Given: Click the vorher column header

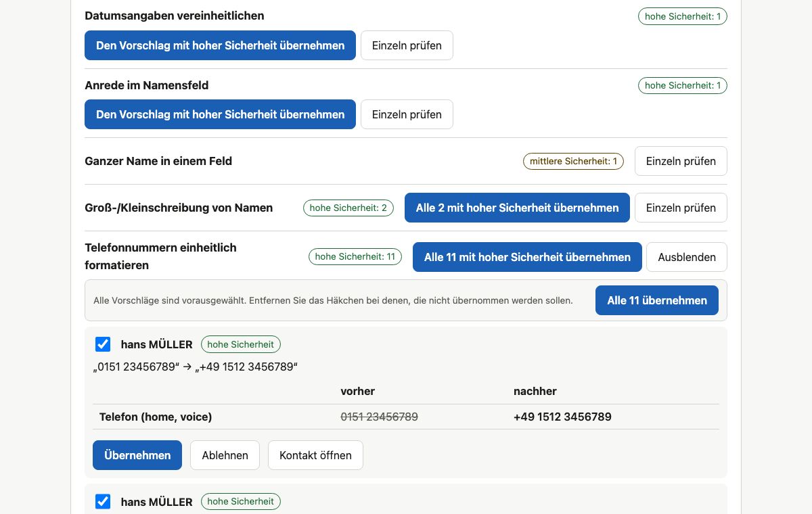Looking at the screenshot, I should click(357, 391).
